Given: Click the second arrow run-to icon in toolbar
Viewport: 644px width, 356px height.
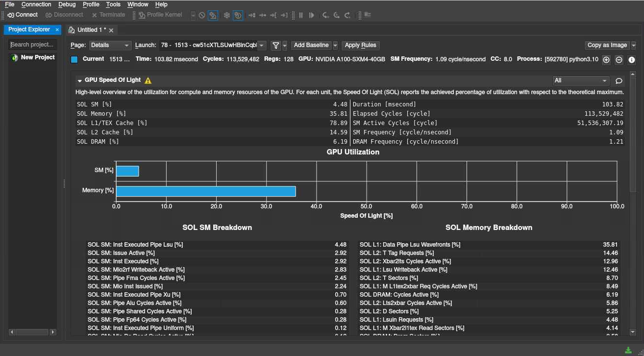Looking at the screenshot, I should (263, 15).
